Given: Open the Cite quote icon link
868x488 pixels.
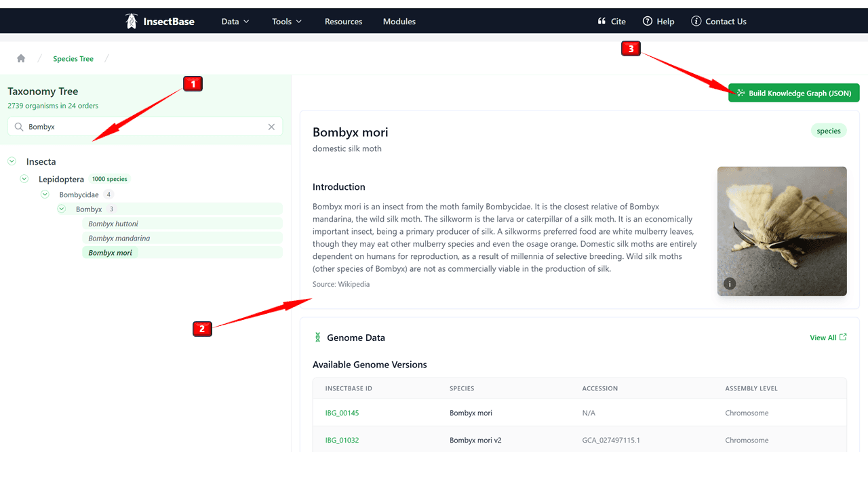Looking at the screenshot, I should coord(601,21).
